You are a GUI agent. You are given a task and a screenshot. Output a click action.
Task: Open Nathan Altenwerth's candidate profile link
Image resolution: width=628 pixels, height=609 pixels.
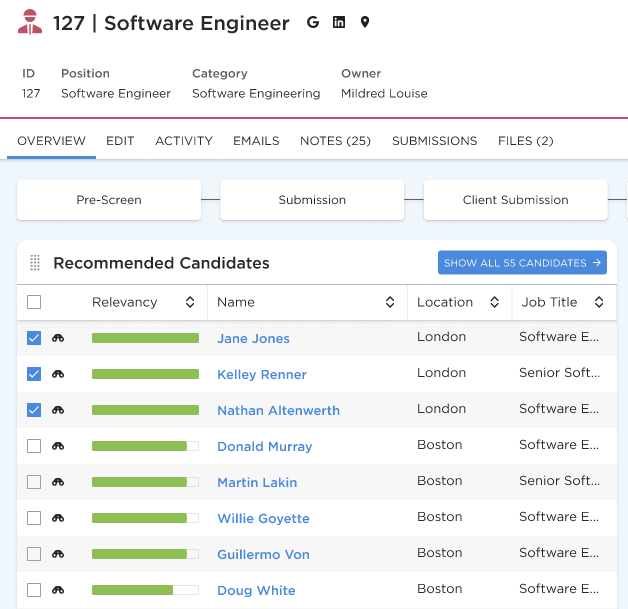(278, 410)
